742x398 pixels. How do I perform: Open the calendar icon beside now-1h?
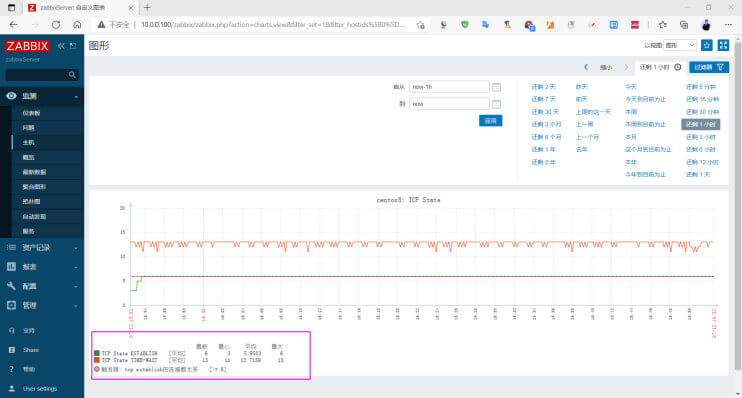pos(496,87)
